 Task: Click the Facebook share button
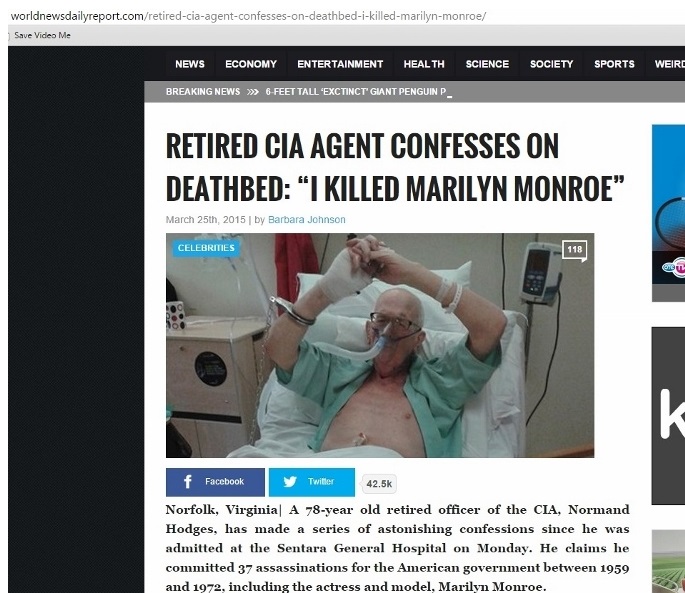215,482
